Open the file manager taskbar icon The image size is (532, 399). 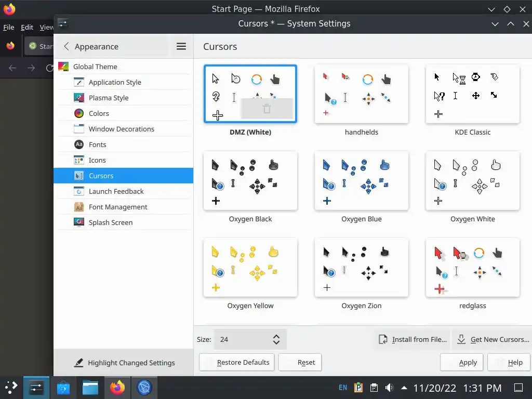(90, 388)
